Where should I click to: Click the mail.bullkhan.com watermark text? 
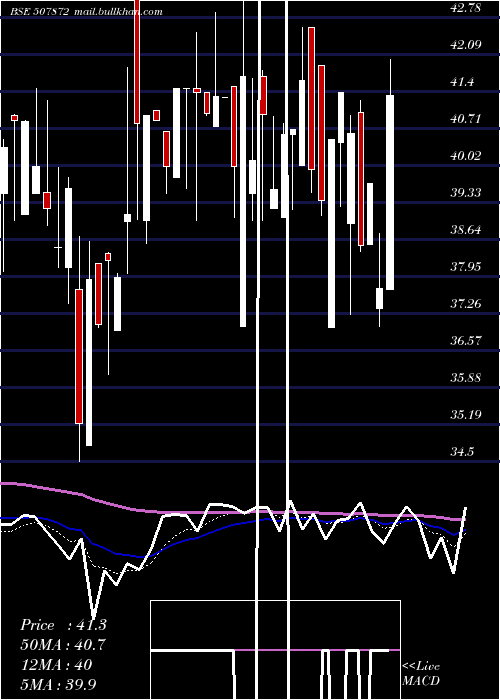(x=117, y=12)
